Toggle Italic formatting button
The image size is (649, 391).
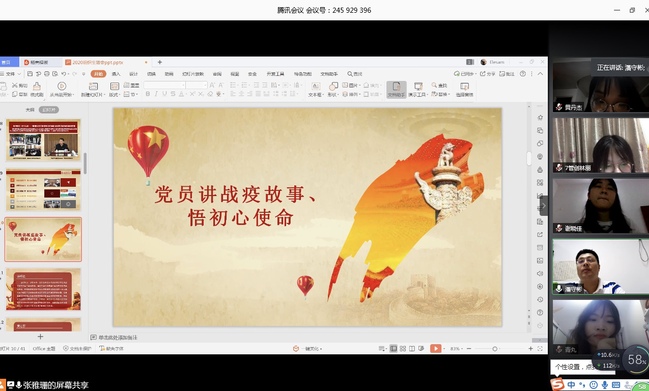156,94
